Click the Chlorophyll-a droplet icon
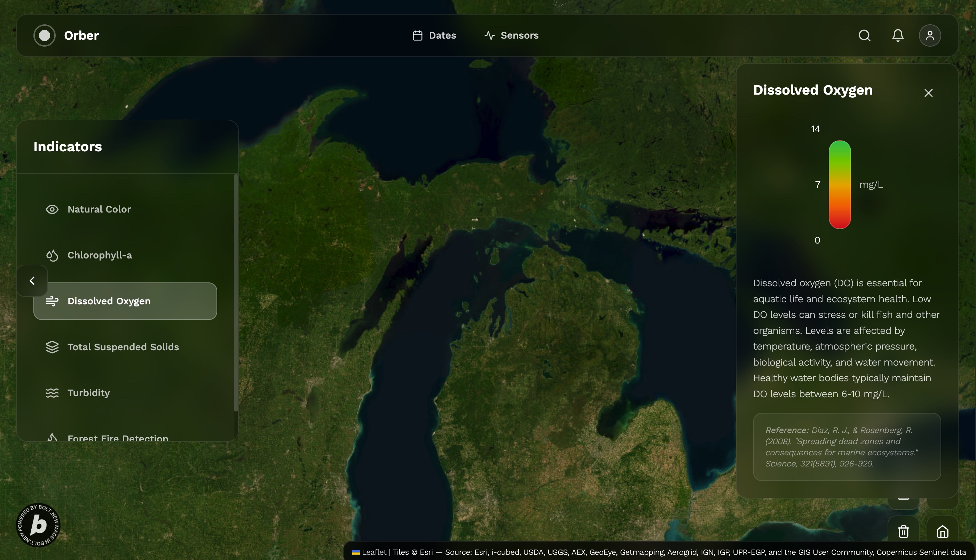Screen dimensions: 976x560 52,255
